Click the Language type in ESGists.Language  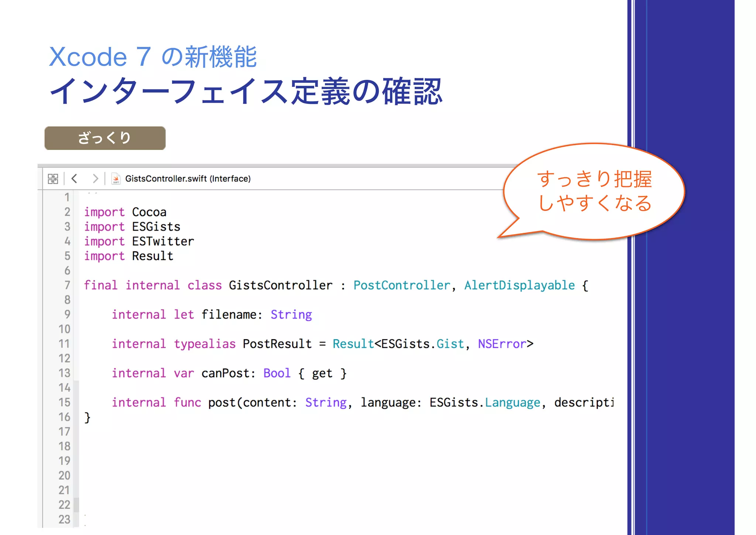click(512, 402)
